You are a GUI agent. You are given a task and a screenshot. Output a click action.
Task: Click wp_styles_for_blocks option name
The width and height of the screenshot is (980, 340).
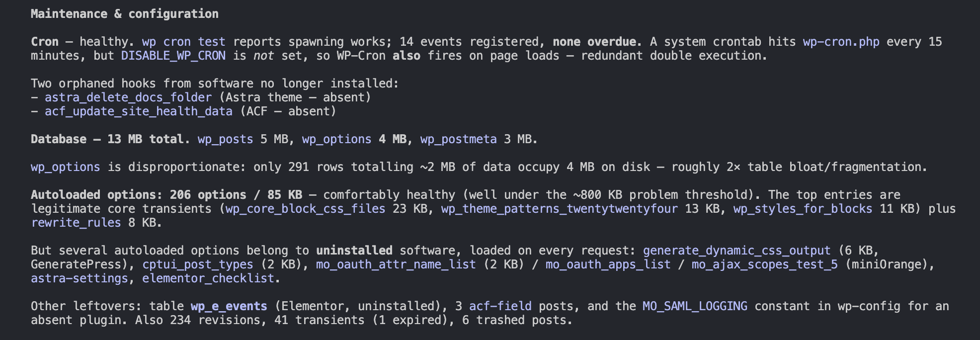tap(803, 209)
